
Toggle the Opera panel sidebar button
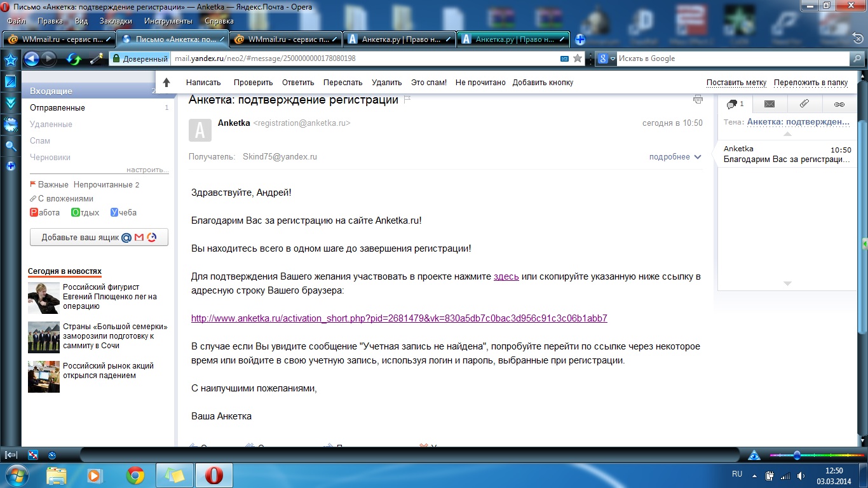tap(11, 455)
